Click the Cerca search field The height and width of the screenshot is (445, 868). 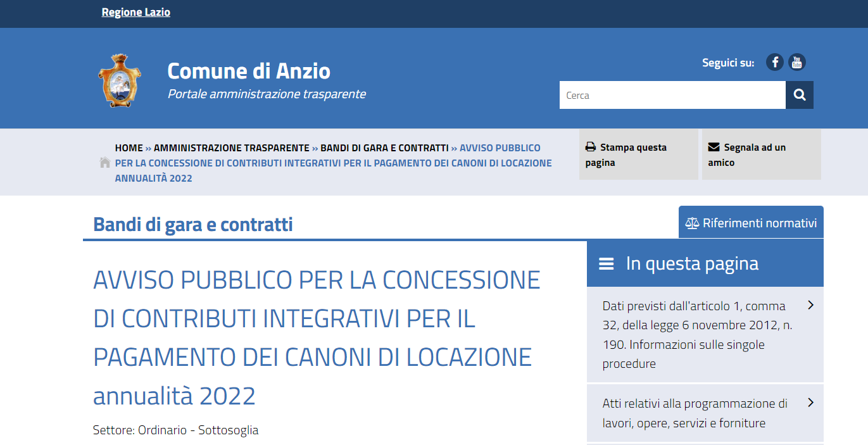(x=672, y=95)
